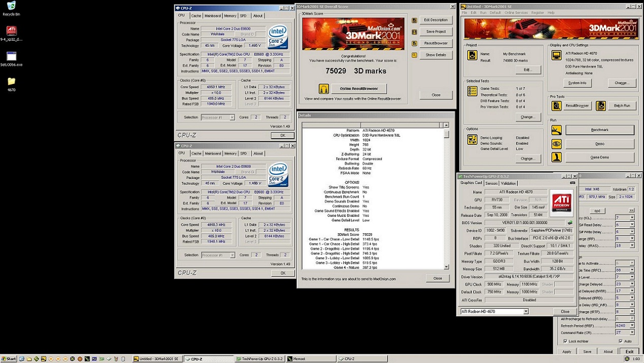Click Close in the GPU-Z window
The width and height of the screenshot is (644, 363).
click(x=565, y=311)
